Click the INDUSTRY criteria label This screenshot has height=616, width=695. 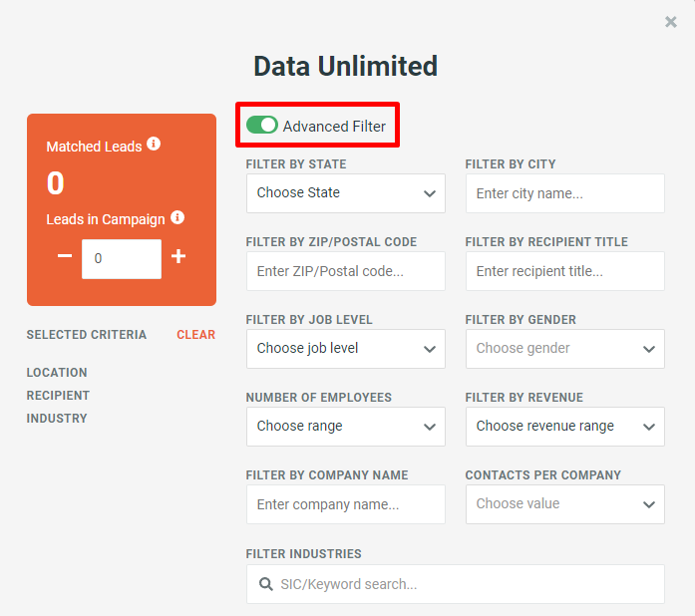[57, 419]
